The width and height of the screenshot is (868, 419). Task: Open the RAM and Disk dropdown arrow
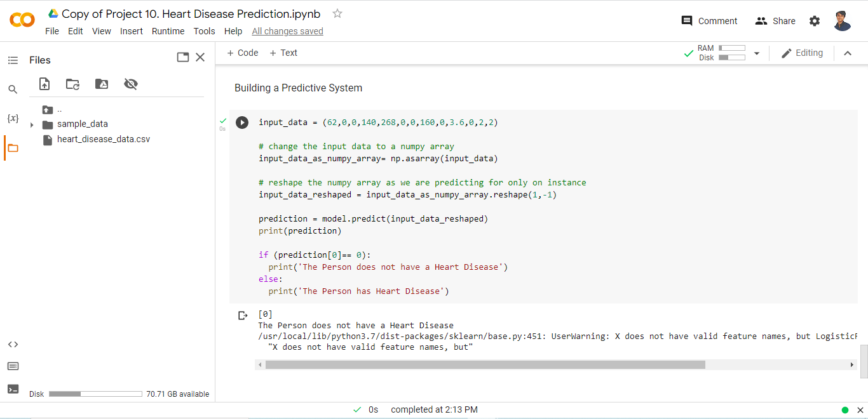756,53
